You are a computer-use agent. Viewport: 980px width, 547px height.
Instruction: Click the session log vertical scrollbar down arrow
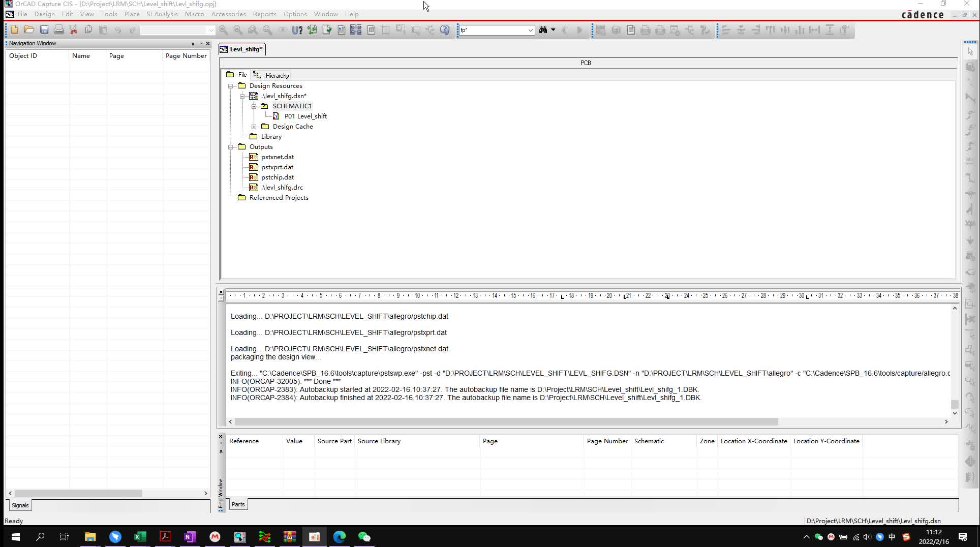(x=955, y=413)
